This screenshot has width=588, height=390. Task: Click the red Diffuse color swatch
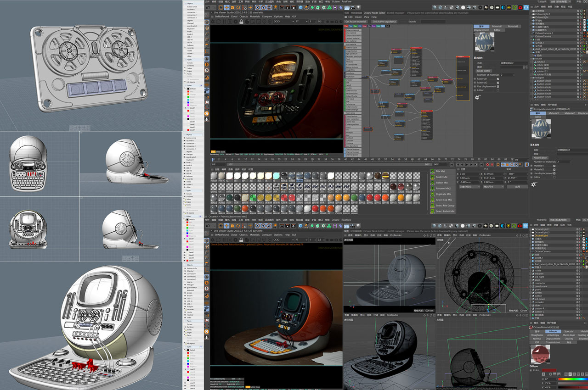[x=548, y=370]
